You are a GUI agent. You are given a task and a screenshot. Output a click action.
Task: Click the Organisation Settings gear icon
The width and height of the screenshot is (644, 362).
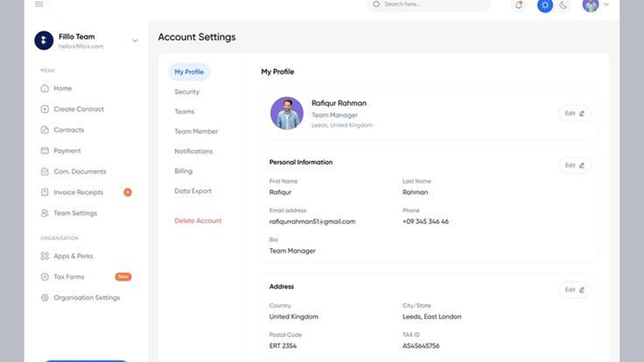click(x=45, y=298)
